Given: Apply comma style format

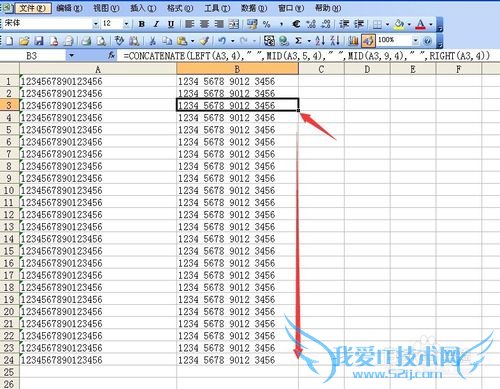Looking at the screenshot, I should (281, 24).
